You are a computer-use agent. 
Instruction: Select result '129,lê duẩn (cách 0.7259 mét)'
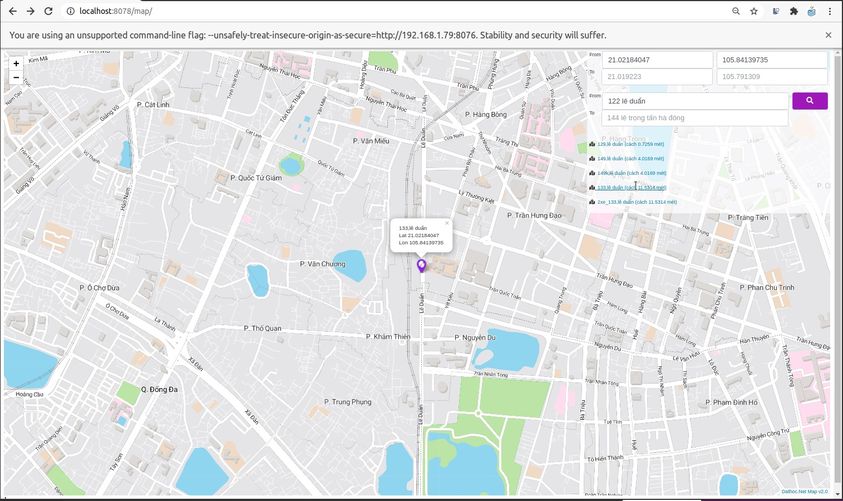click(x=630, y=144)
